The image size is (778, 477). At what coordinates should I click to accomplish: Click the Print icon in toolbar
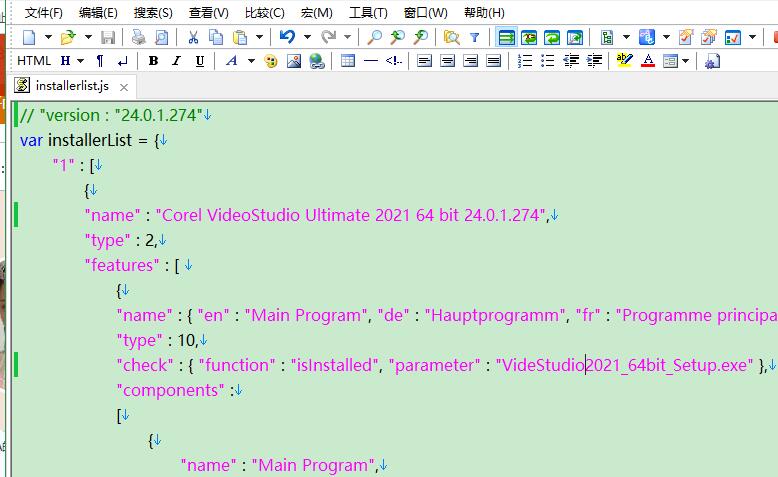138,37
